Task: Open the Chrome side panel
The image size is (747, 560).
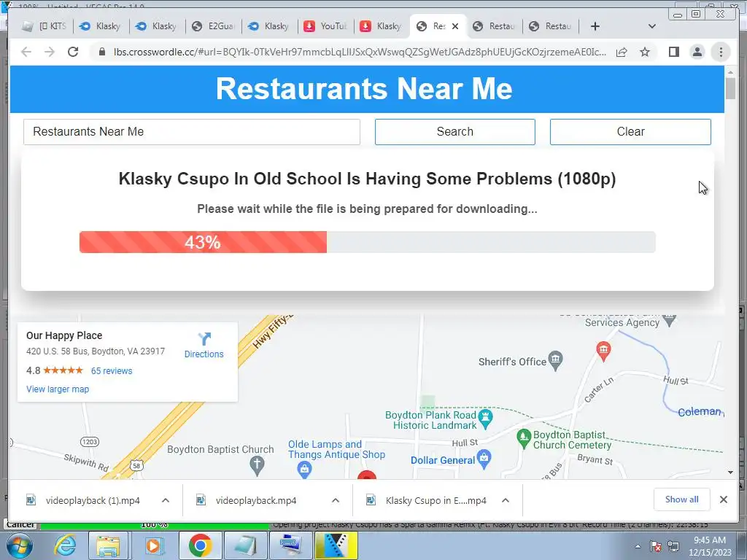Action: (673, 52)
